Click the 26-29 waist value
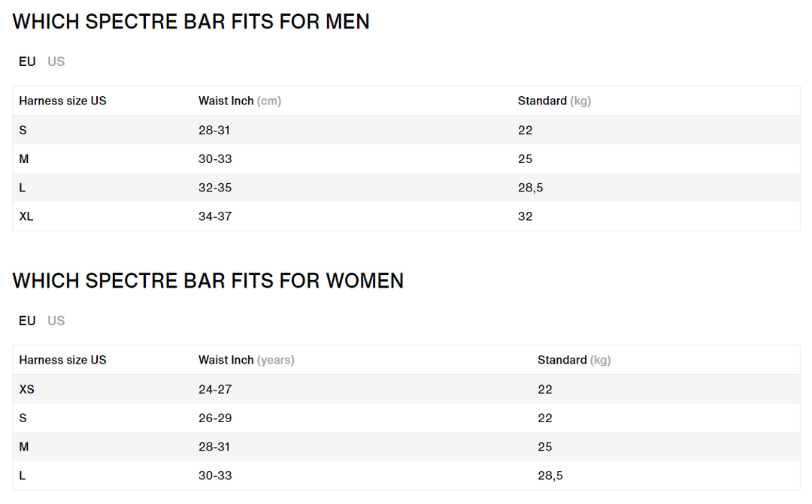 click(x=215, y=418)
